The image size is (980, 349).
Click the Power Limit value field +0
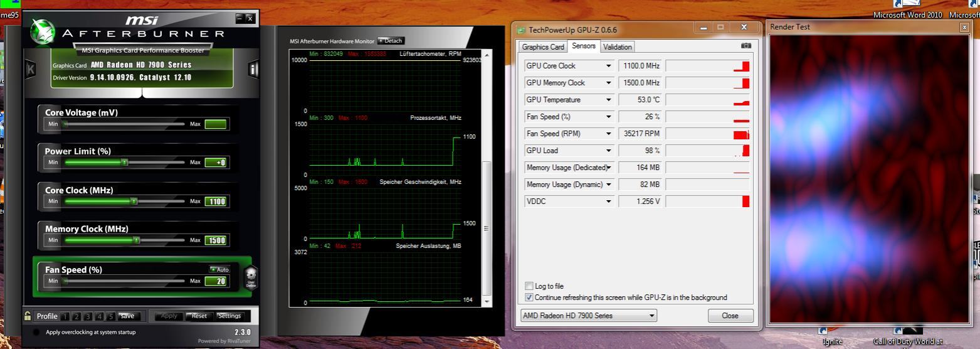click(x=216, y=163)
